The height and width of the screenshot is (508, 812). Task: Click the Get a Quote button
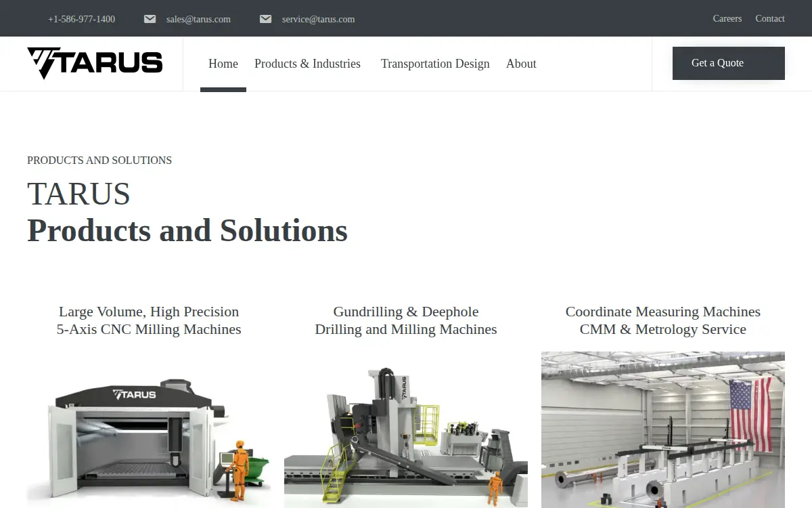[x=729, y=63]
